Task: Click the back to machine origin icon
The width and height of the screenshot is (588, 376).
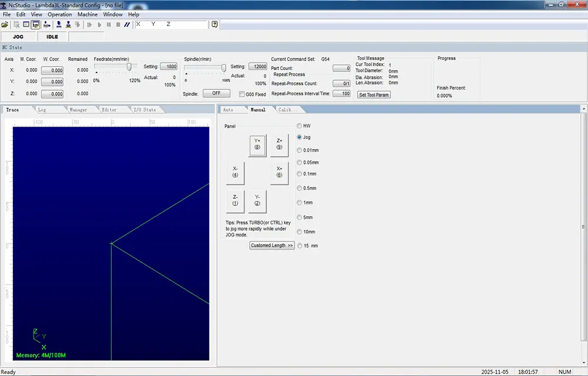Action: (x=57, y=24)
